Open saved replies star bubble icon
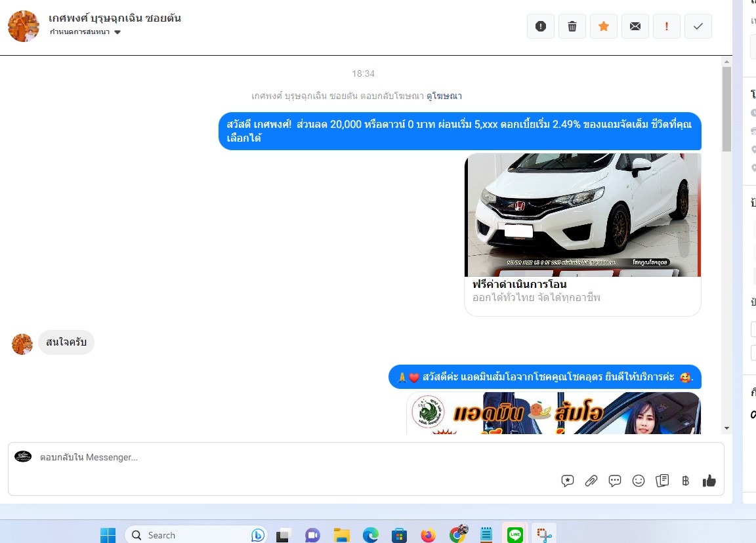756x543 pixels. coord(568,481)
